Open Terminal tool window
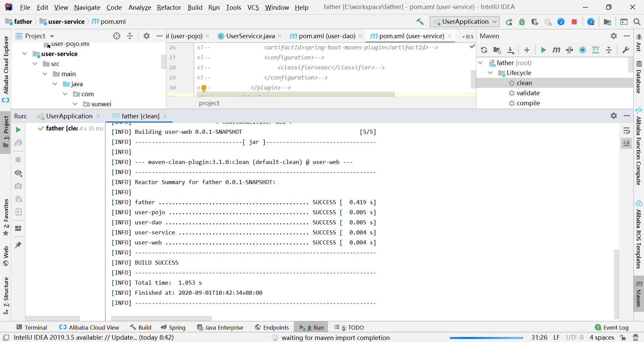This screenshot has width=644, height=342. point(32,327)
